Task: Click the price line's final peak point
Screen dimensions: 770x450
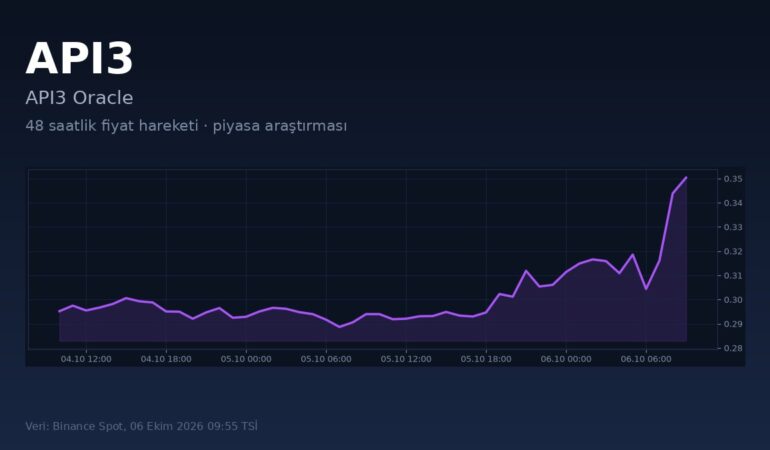Action: coord(686,177)
